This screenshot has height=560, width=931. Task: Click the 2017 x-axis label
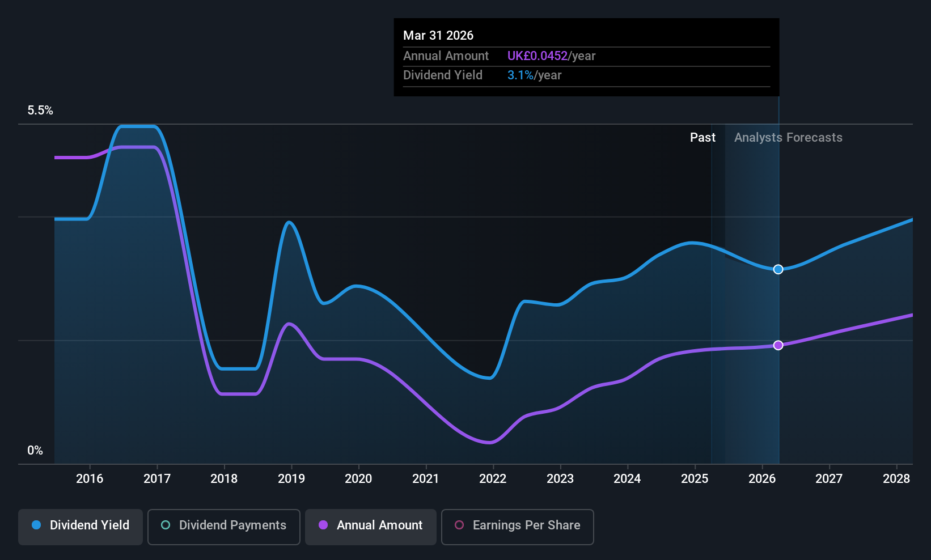pos(157,479)
